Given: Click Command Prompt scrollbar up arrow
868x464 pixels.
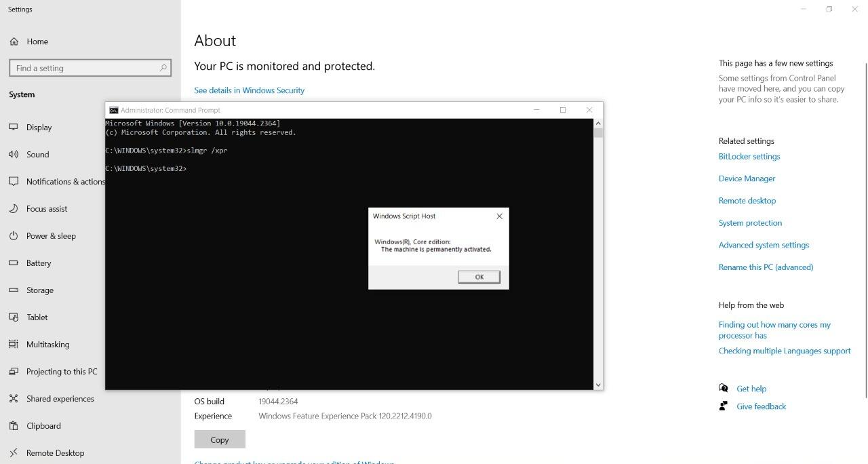Looking at the screenshot, I should 597,123.
